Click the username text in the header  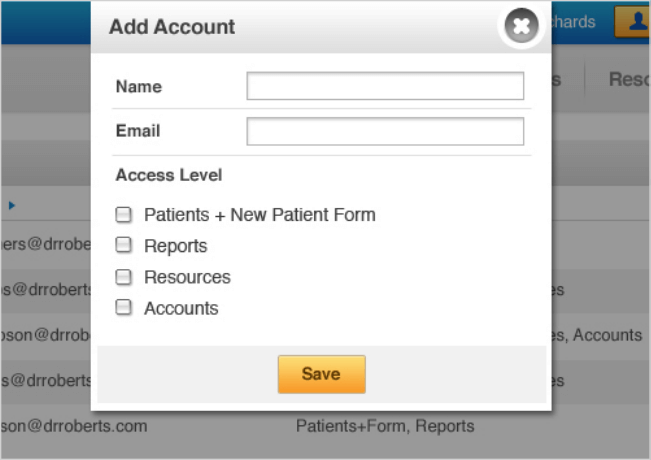tap(573, 22)
